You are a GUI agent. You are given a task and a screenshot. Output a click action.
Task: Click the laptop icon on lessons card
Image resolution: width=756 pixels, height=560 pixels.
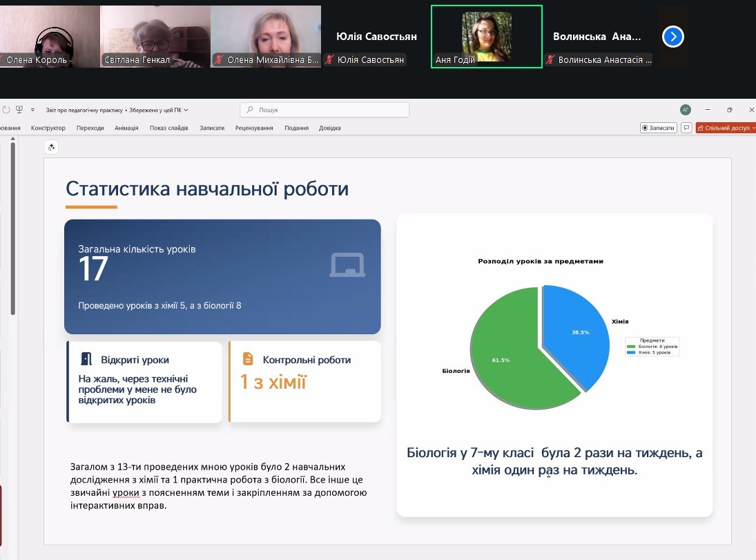(x=347, y=265)
